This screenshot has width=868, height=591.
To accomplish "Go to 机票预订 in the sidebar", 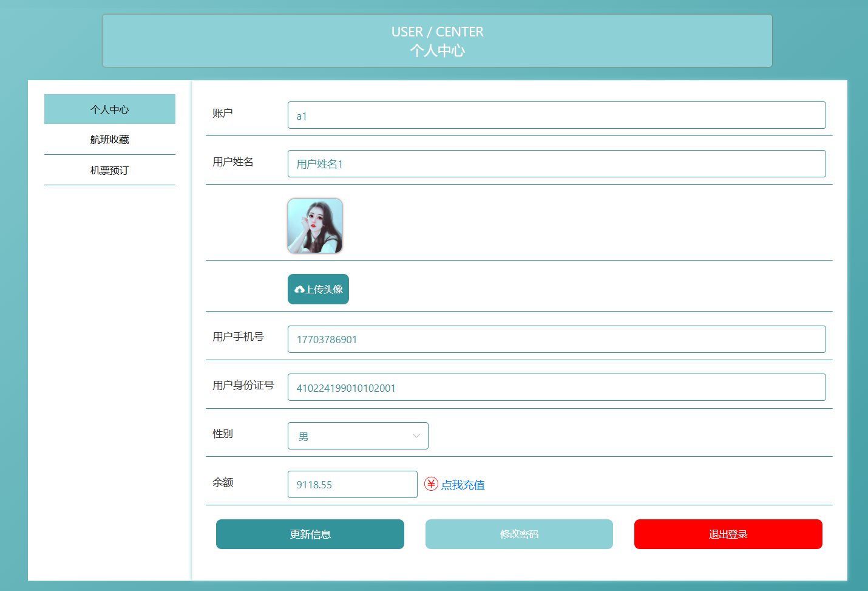I will tap(110, 170).
